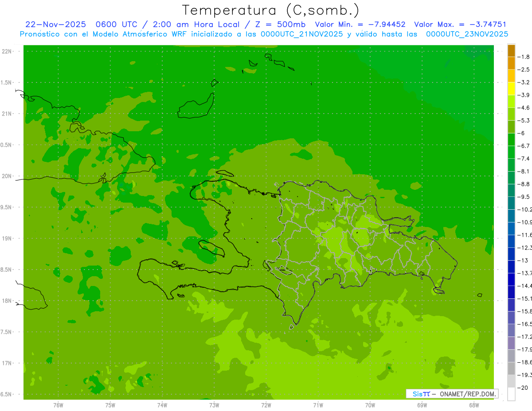
Task: Click the teal swatch beside -10.2
Action: [511, 203]
